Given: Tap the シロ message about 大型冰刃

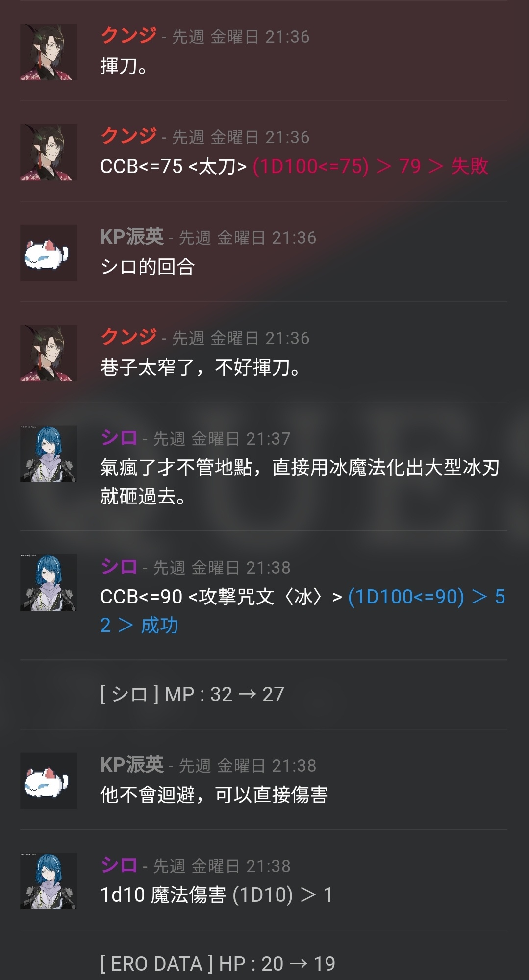Looking at the screenshot, I should (x=300, y=482).
